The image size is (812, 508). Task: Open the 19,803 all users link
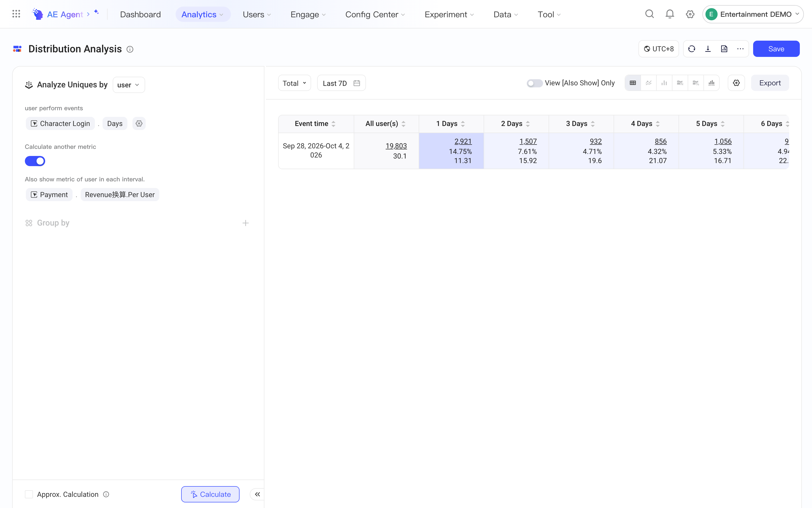pos(396,146)
